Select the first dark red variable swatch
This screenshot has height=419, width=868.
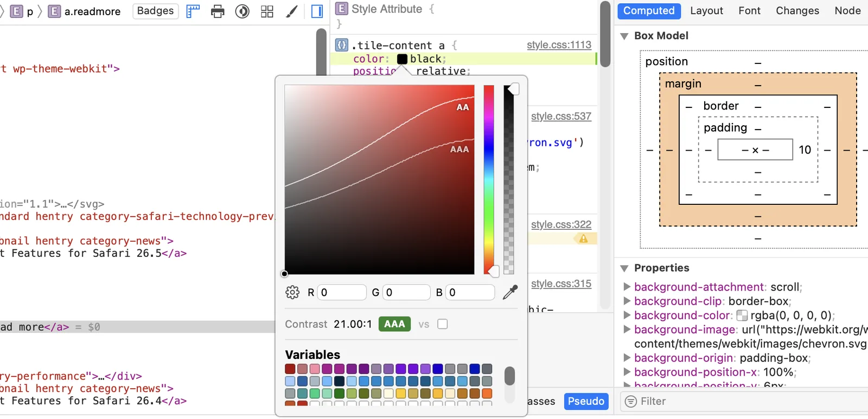click(x=290, y=369)
